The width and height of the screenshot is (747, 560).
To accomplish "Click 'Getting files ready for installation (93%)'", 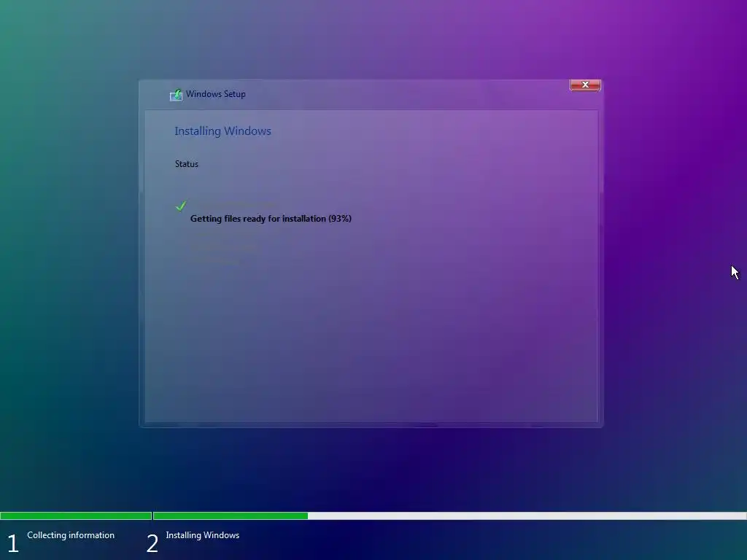I will 271,219.
